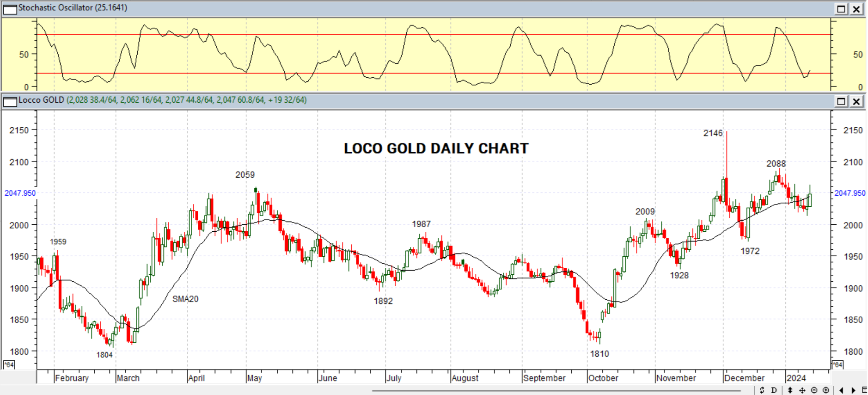Click the right triangle to move chart forward
The width and height of the screenshot is (868, 395).
tap(853, 390)
